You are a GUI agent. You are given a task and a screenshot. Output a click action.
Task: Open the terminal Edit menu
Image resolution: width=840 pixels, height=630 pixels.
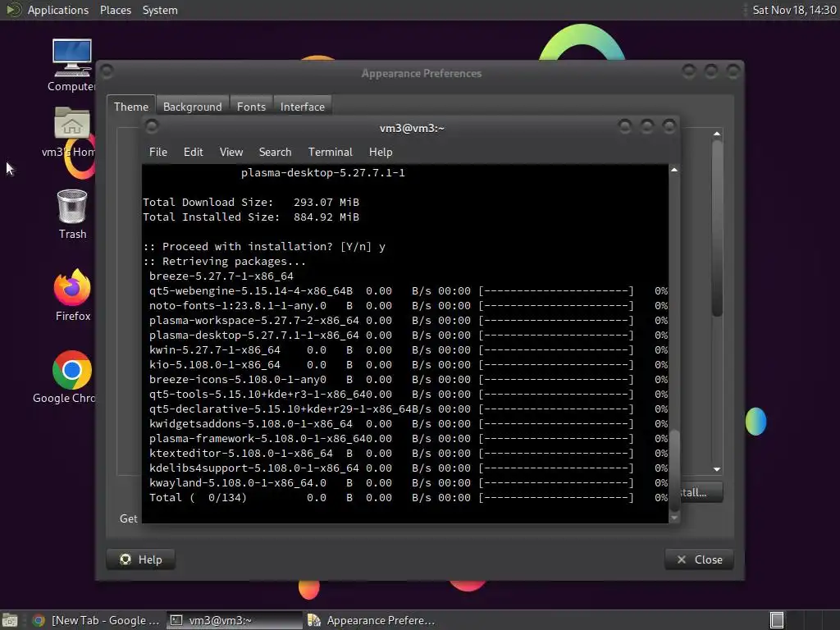pos(194,152)
